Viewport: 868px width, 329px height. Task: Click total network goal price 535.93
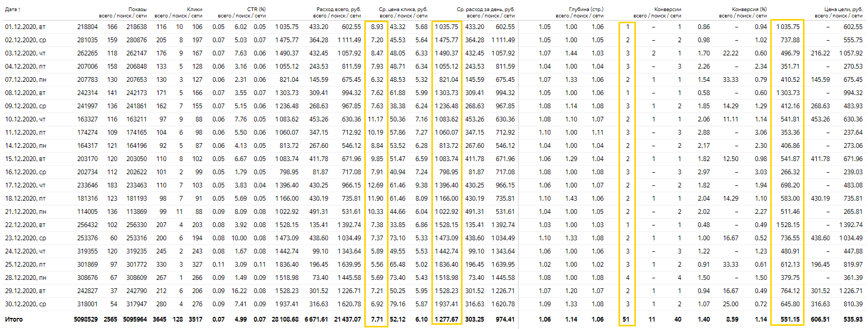coord(853,319)
